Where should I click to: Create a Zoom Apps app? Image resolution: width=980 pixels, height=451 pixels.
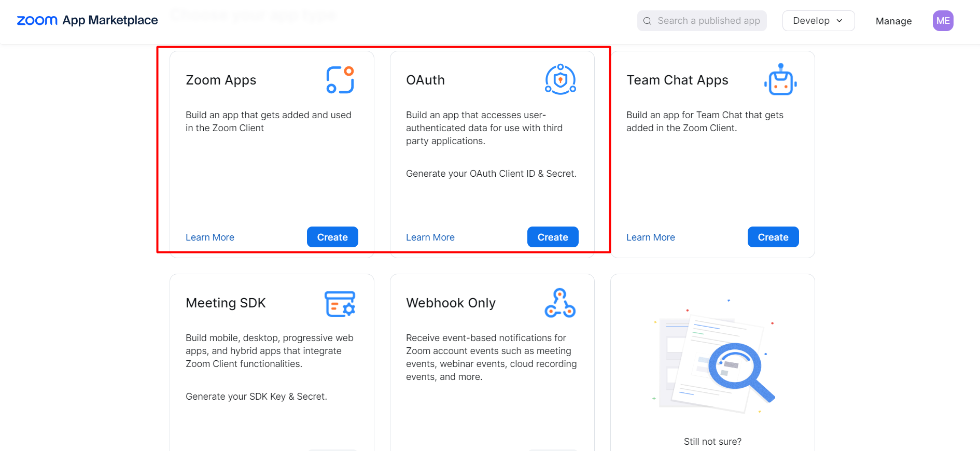point(332,237)
